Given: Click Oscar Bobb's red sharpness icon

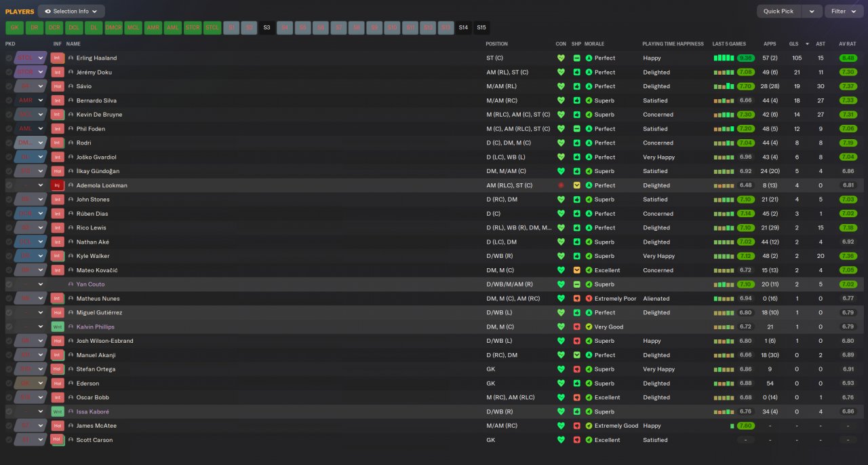Looking at the screenshot, I should point(576,397).
